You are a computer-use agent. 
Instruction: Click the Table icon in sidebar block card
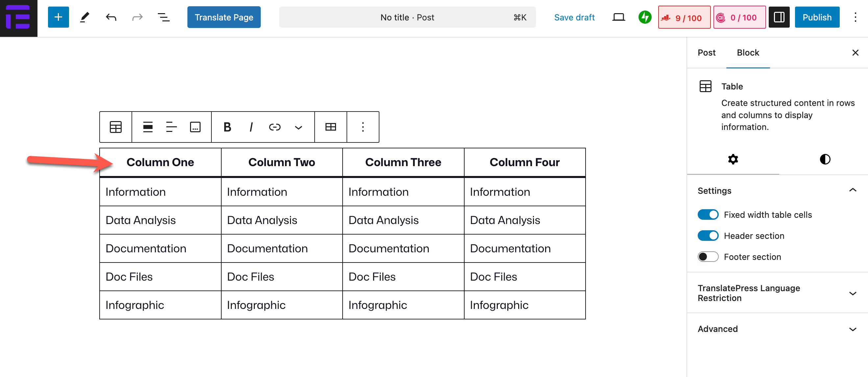pyautogui.click(x=705, y=86)
